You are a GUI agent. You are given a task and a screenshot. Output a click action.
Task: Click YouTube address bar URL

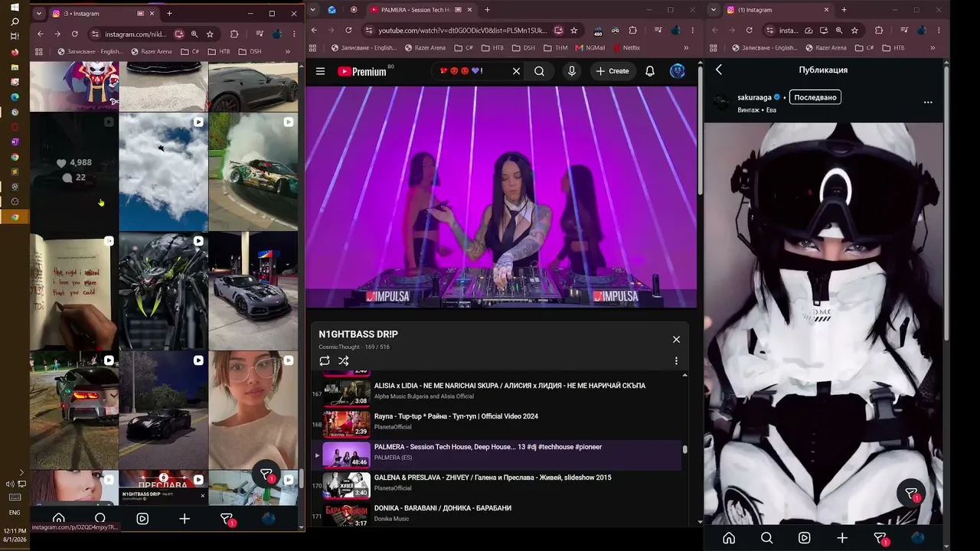click(x=462, y=31)
